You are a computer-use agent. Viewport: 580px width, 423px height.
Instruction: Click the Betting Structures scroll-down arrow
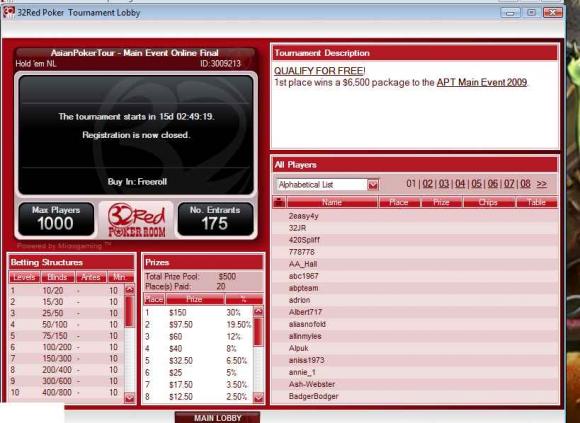pyautogui.click(x=129, y=398)
